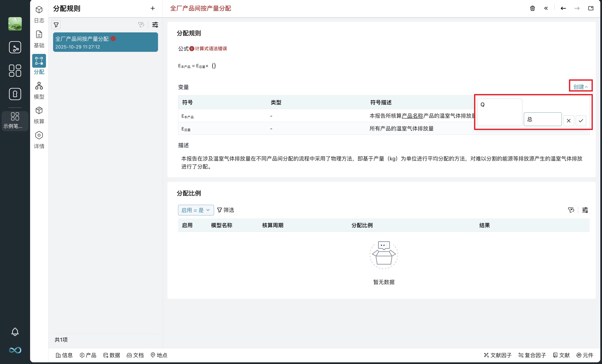
Task: Expand the 启用 = 是 filter dropdown
Action: pos(196,210)
